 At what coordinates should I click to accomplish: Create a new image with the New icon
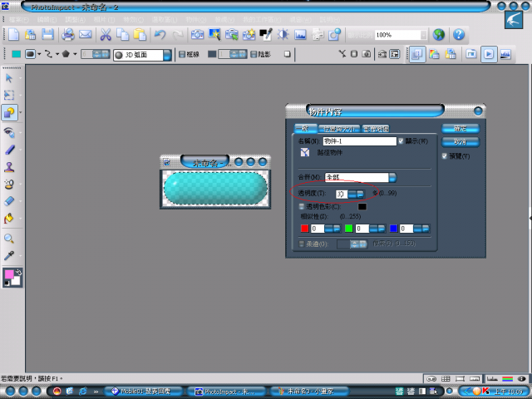[13, 35]
